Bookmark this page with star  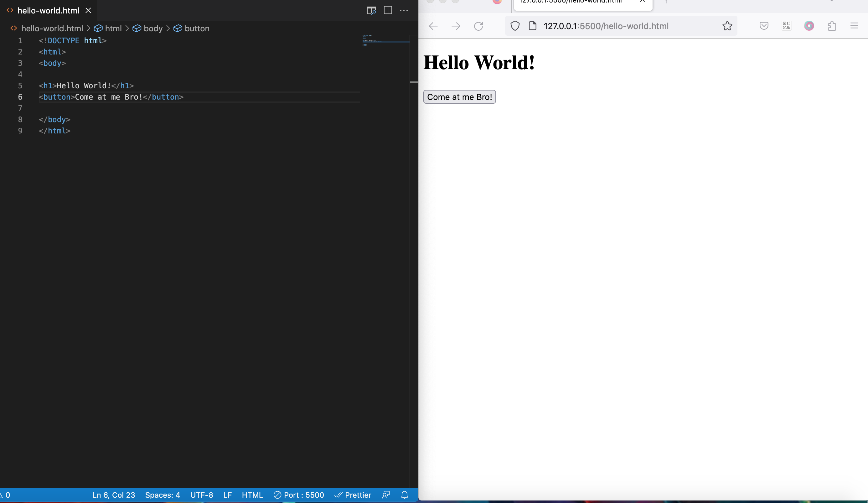[727, 26]
